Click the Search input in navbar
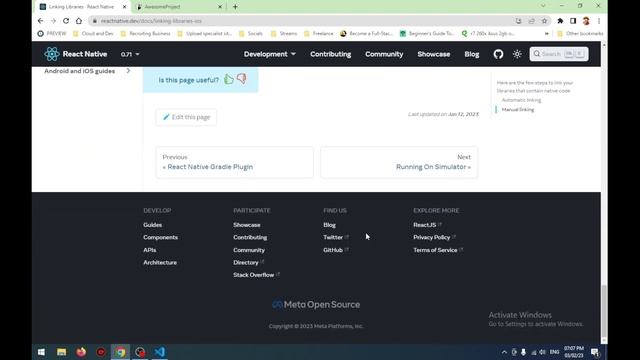The height and width of the screenshot is (360, 640). click(x=559, y=54)
